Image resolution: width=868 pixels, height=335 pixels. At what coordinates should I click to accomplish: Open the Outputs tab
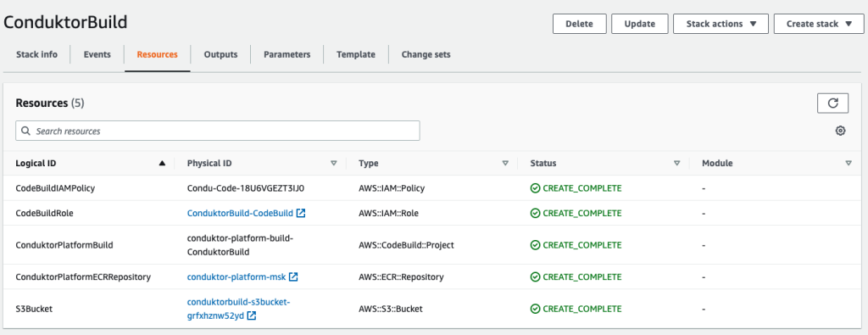pyautogui.click(x=220, y=54)
